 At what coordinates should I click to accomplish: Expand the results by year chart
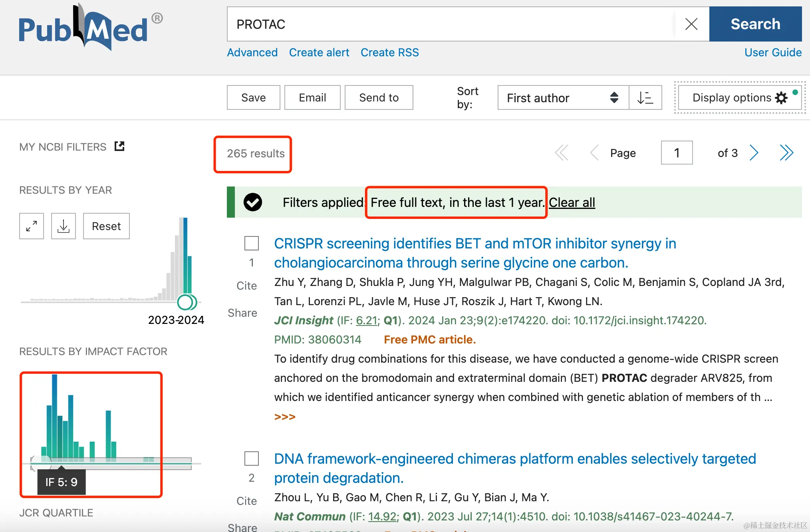[x=32, y=226]
